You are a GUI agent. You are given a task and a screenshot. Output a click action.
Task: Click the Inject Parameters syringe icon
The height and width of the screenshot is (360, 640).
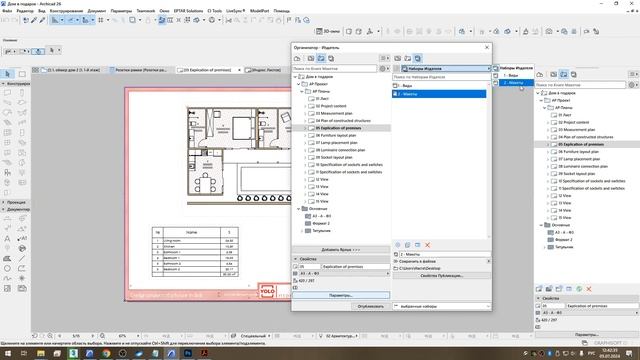tap(42, 20)
